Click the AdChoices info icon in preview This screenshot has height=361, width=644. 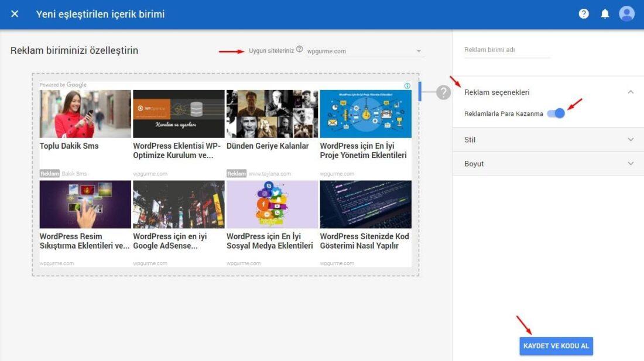407,86
